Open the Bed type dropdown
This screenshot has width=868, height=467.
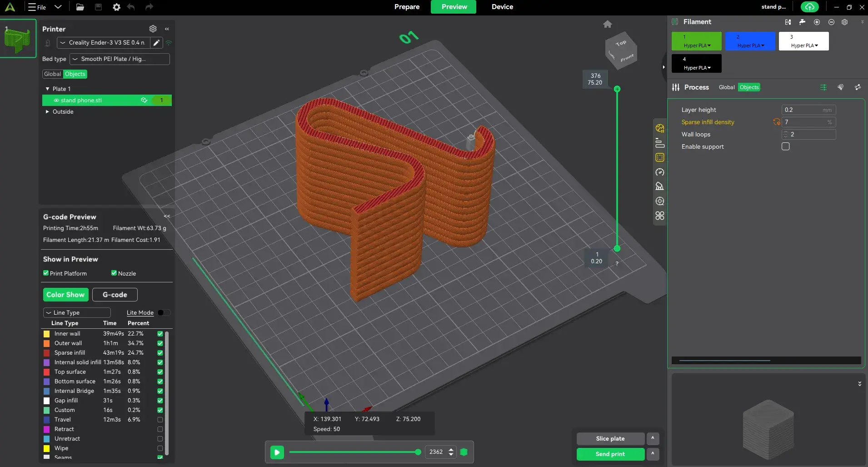(120, 59)
